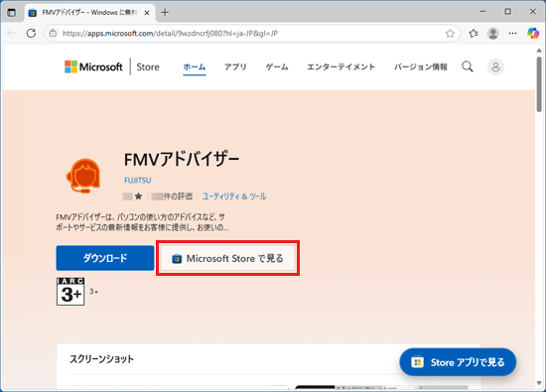Open the Favorites list icon
The image size is (546, 392).
pyautogui.click(x=474, y=34)
